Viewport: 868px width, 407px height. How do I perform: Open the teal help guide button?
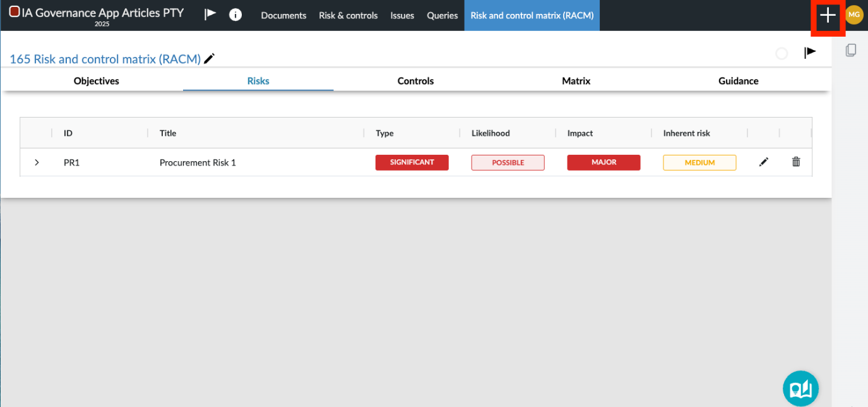[800, 388]
